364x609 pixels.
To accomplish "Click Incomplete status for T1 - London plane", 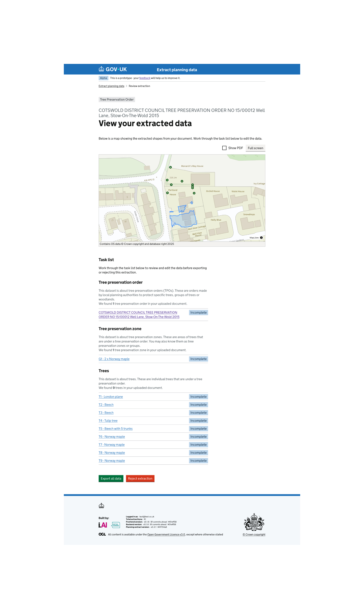I will tap(198, 397).
